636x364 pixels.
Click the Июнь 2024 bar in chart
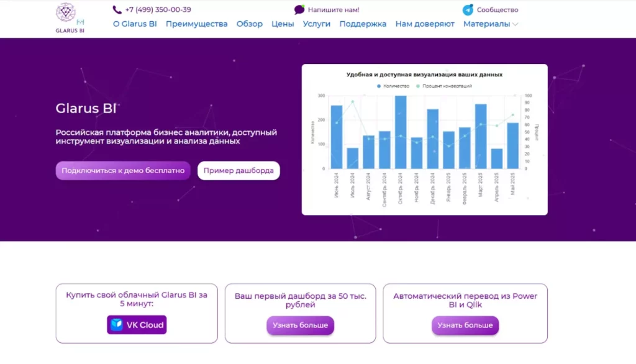point(337,137)
